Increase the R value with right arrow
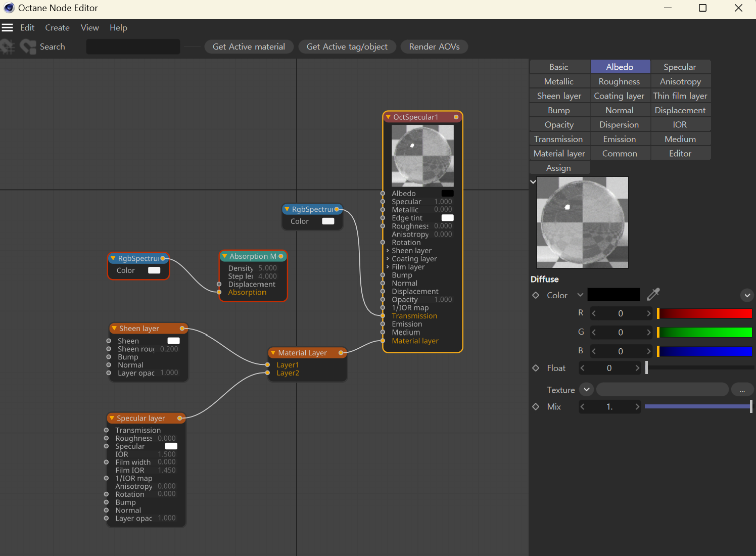This screenshot has height=556, width=756. coord(648,313)
